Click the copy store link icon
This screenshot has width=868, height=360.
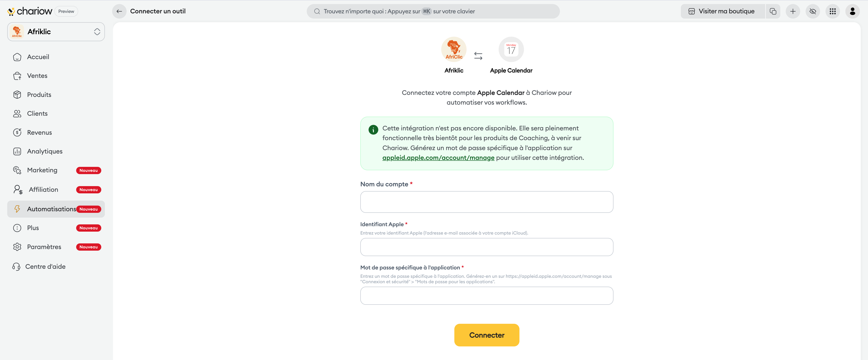coord(773,12)
